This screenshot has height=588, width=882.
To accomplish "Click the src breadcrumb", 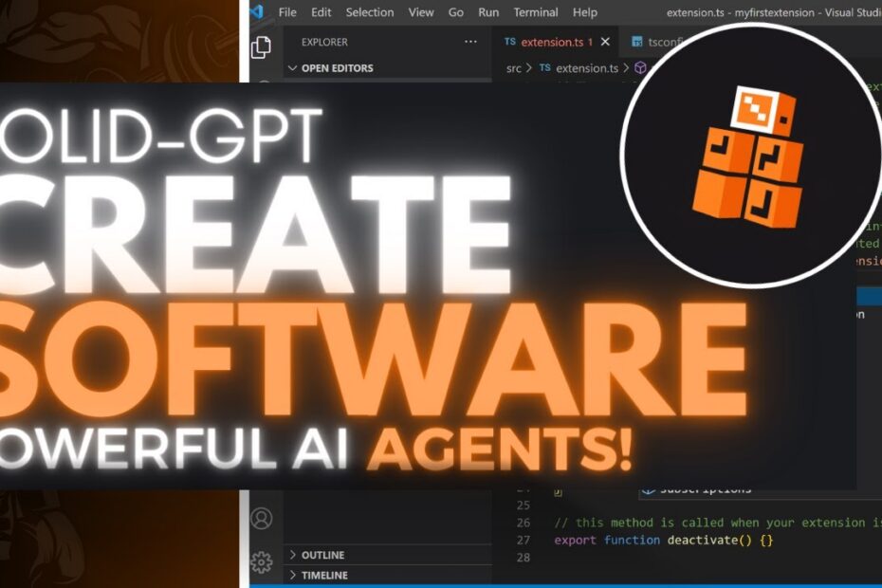I will tap(514, 68).
